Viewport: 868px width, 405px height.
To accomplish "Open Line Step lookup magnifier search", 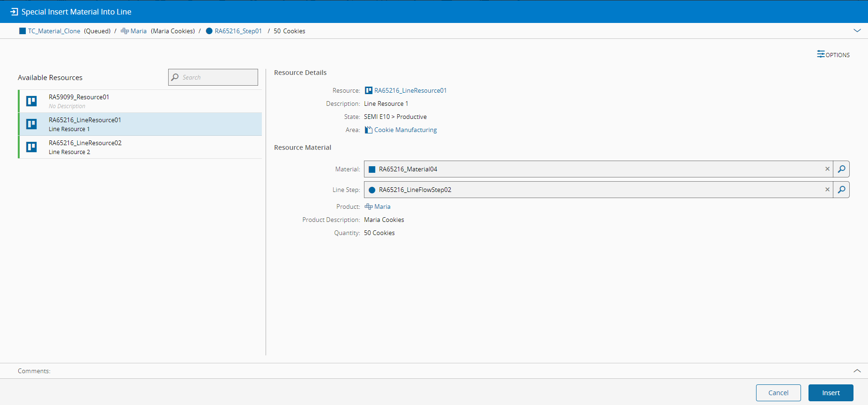I will (x=841, y=190).
